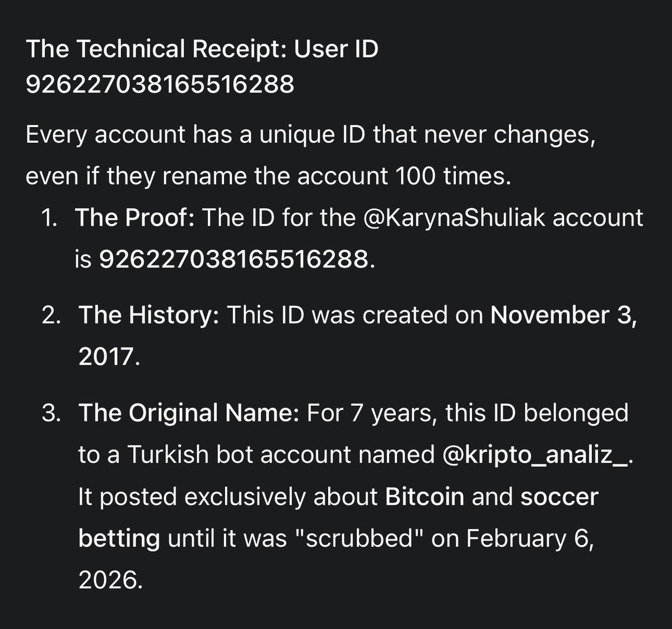Viewport: 672px width, 629px height.
Task: Click the list number "3." marker
Action: (54, 413)
